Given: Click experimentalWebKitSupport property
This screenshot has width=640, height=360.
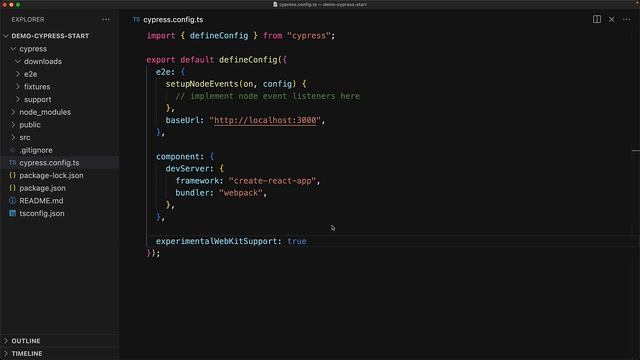Looking at the screenshot, I should [216, 241].
